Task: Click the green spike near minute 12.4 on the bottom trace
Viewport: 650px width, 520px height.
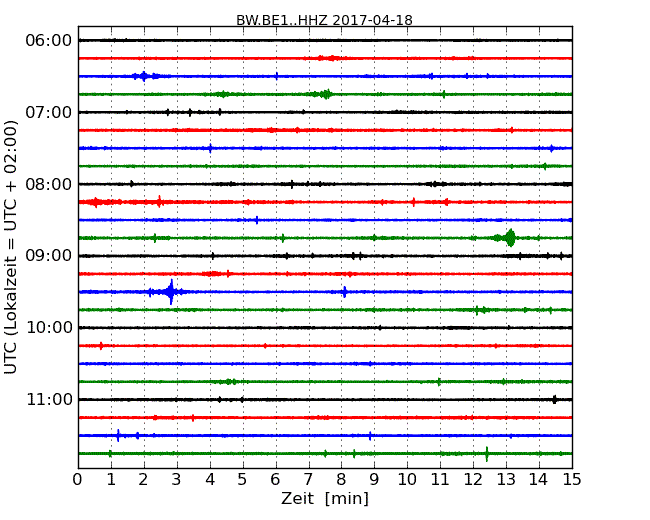Action: (x=487, y=454)
